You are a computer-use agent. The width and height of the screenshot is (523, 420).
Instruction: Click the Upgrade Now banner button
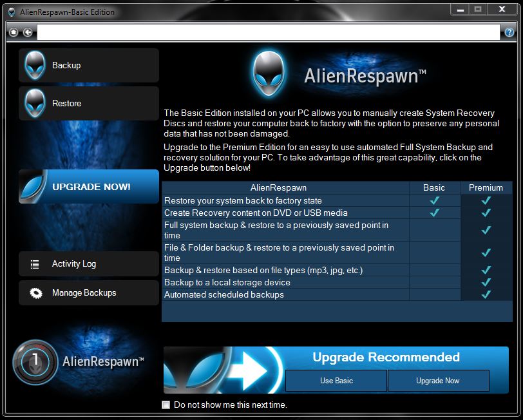tap(438, 380)
